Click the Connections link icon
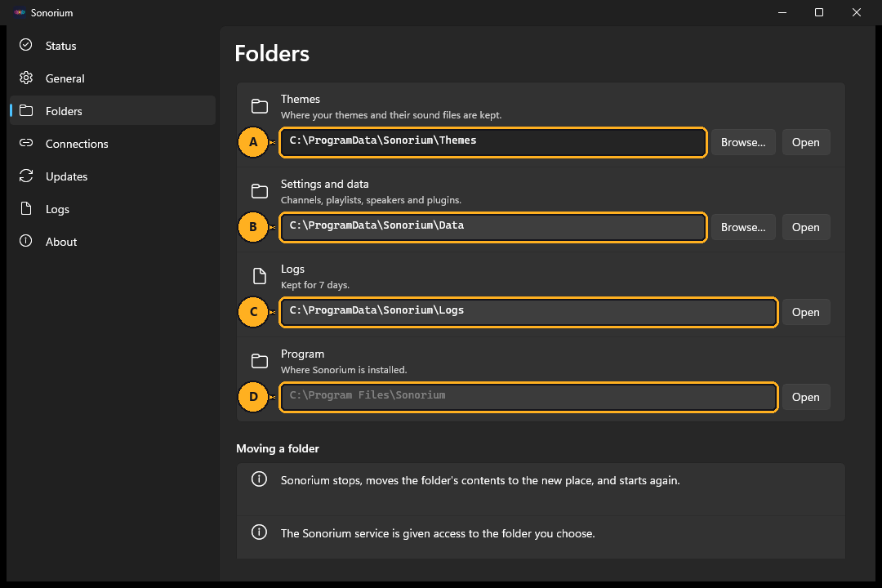Screen dimensions: 882x588 [x=26, y=143]
